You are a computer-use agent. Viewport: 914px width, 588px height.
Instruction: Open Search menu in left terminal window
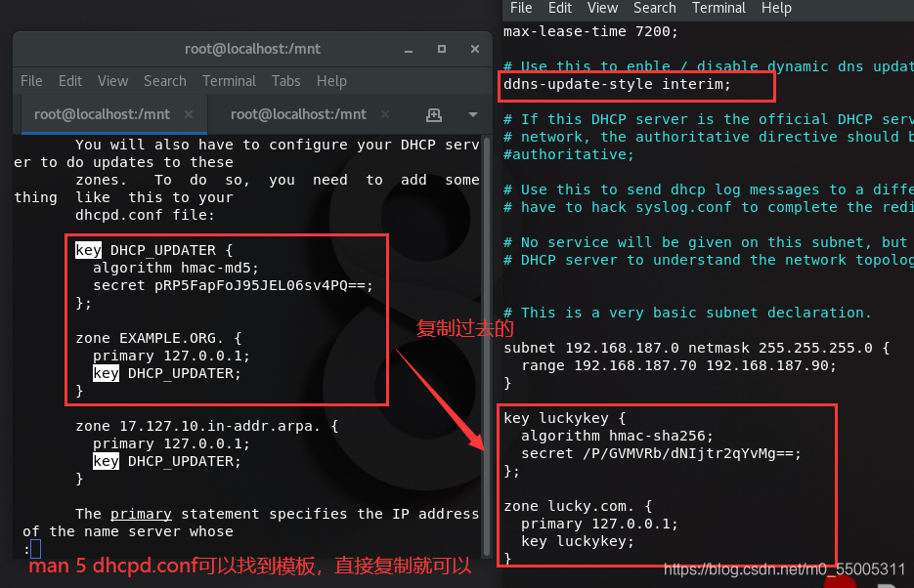(165, 81)
